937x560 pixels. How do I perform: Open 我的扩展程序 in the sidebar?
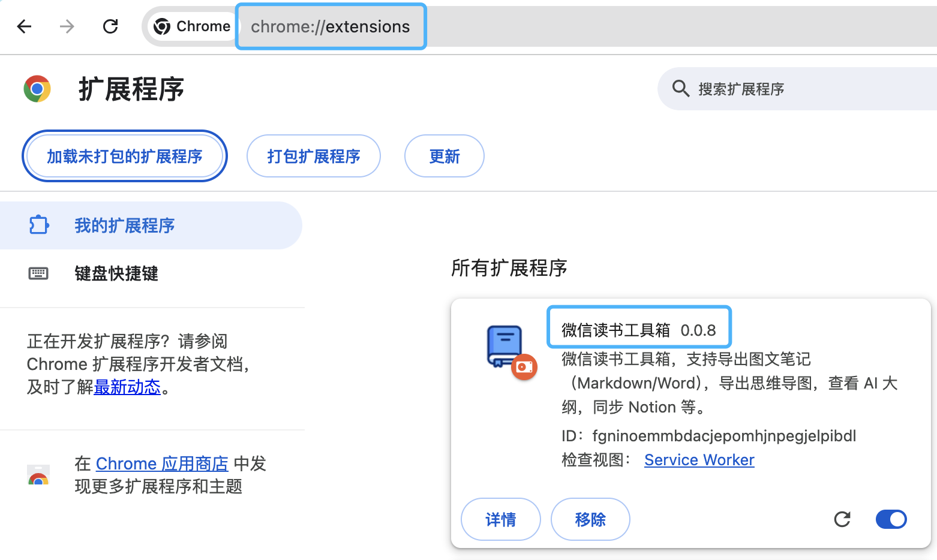[124, 225]
